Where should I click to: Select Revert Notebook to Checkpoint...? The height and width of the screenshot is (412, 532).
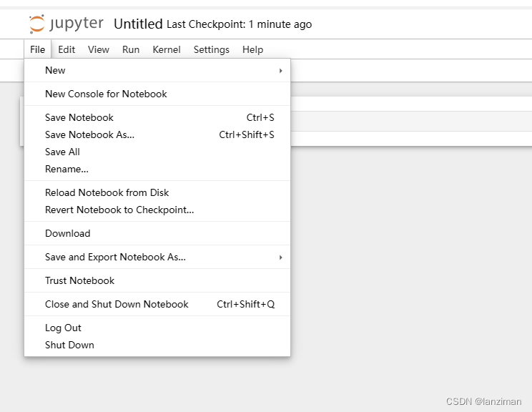tap(157, 210)
